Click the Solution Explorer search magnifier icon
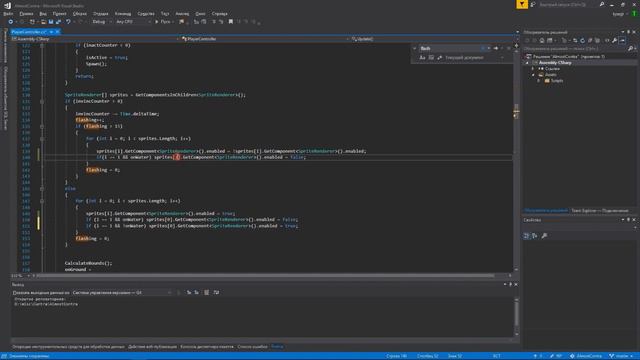 click(x=631, y=49)
